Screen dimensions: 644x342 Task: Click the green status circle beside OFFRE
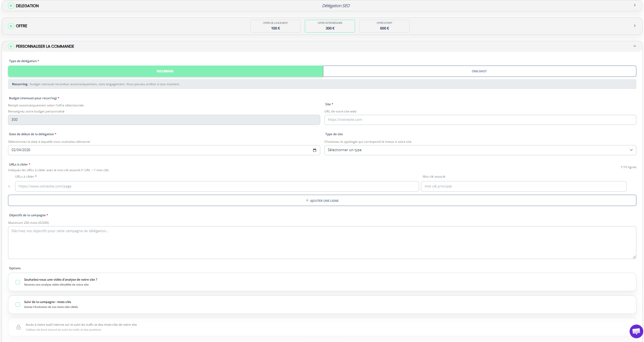(x=11, y=26)
